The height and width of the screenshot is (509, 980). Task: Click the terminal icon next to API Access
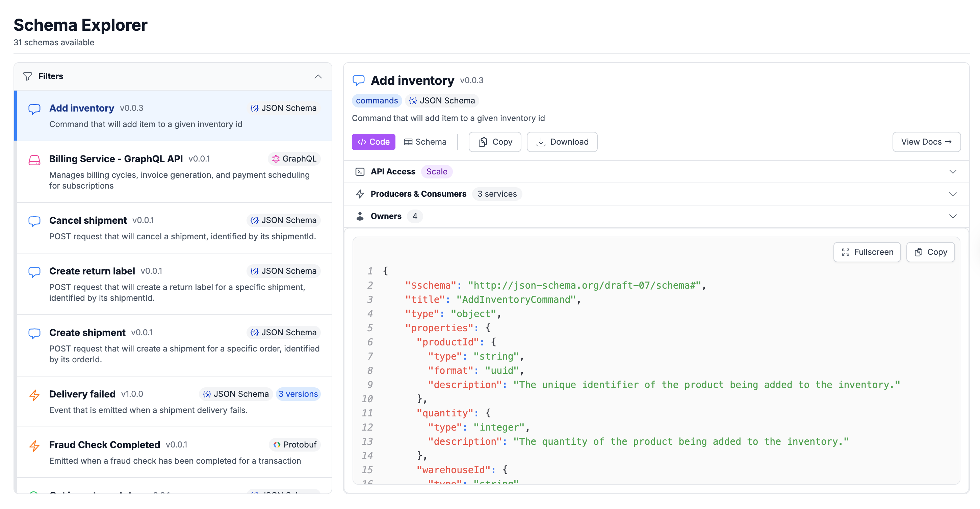pyautogui.click(x=360, y=171)
